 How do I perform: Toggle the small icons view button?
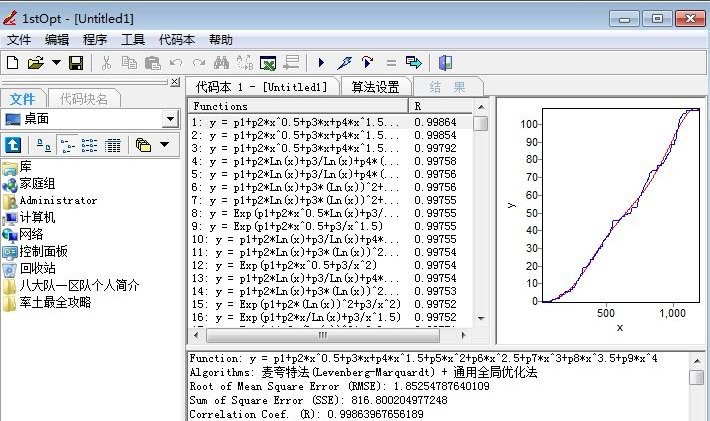(68, 145)
